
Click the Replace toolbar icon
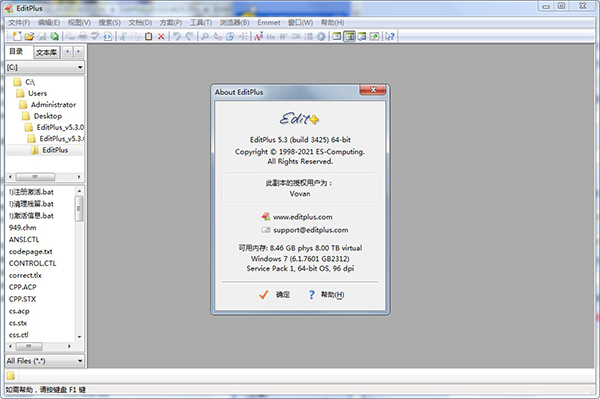coord(218,36)
